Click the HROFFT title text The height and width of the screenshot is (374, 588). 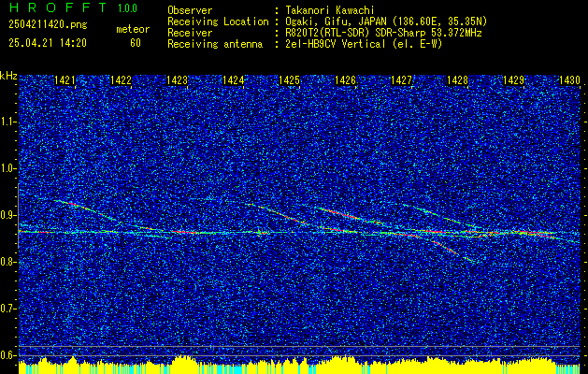coord(57,7)
